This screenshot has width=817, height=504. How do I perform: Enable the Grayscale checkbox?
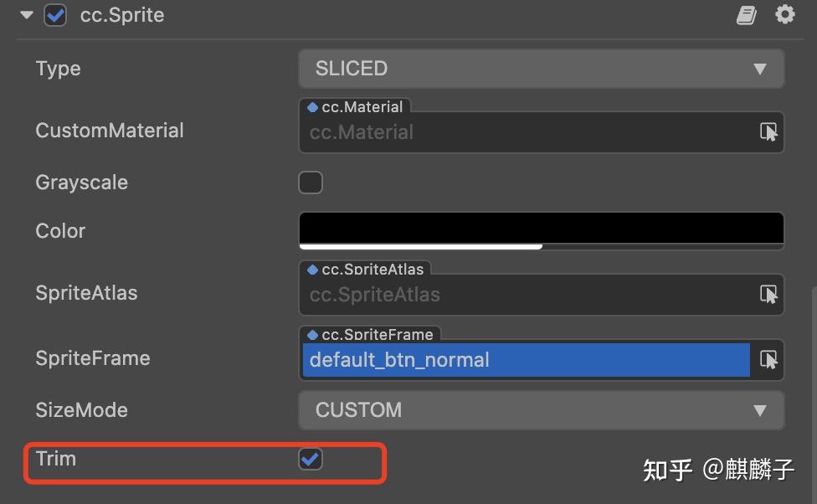(x=311, y=183)
